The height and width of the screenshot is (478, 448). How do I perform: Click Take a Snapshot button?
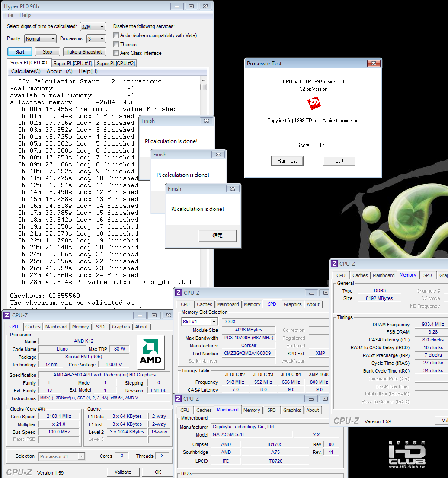[84, 51]
